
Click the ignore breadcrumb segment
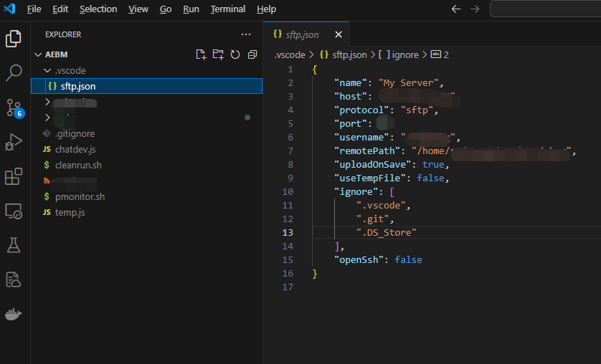pos(404,54)
